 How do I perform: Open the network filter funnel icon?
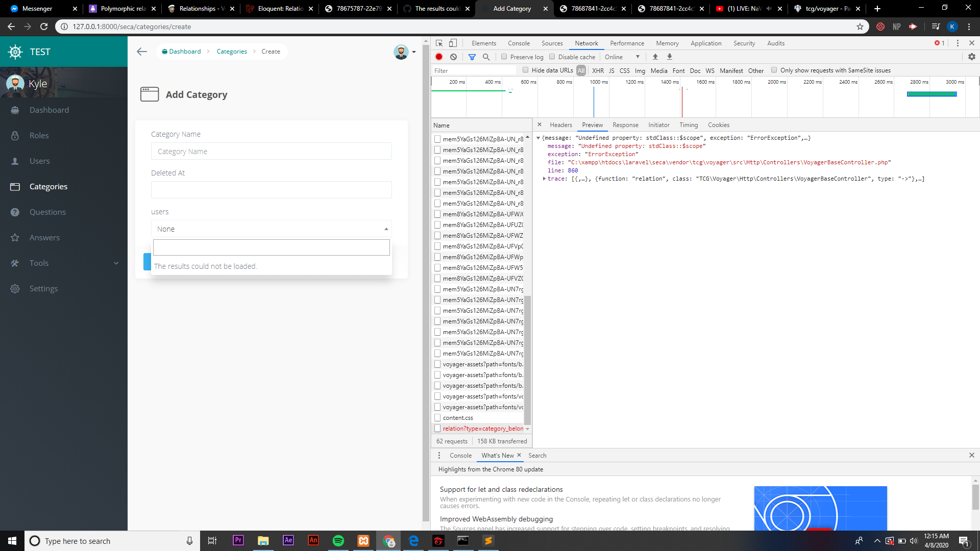pyautogui.click(x=471, y=57)
